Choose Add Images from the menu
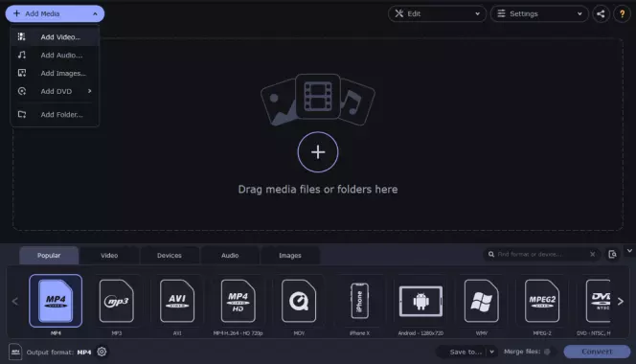The image size is (636, 364). 55,74
